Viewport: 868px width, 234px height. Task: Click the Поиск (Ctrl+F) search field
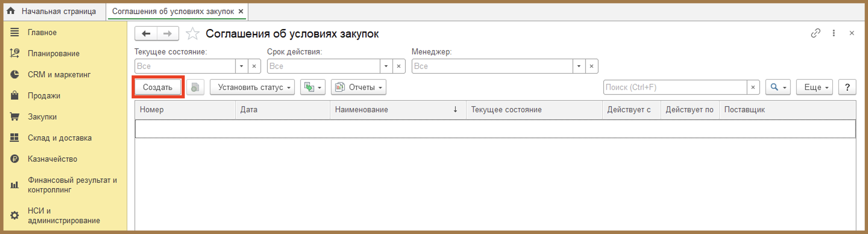(675, 87)
